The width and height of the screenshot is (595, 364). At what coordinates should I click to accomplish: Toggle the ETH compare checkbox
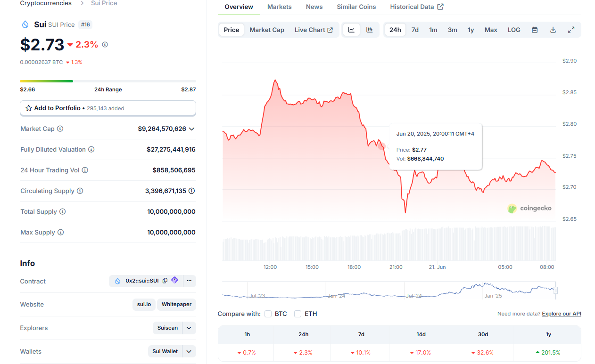(298, 314)
